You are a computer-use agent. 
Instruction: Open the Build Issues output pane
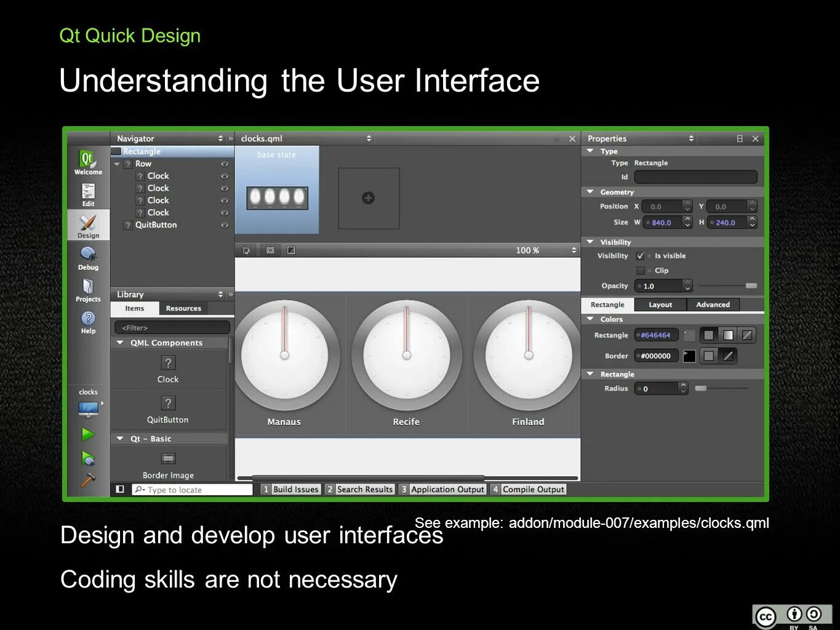click(290, 489)
